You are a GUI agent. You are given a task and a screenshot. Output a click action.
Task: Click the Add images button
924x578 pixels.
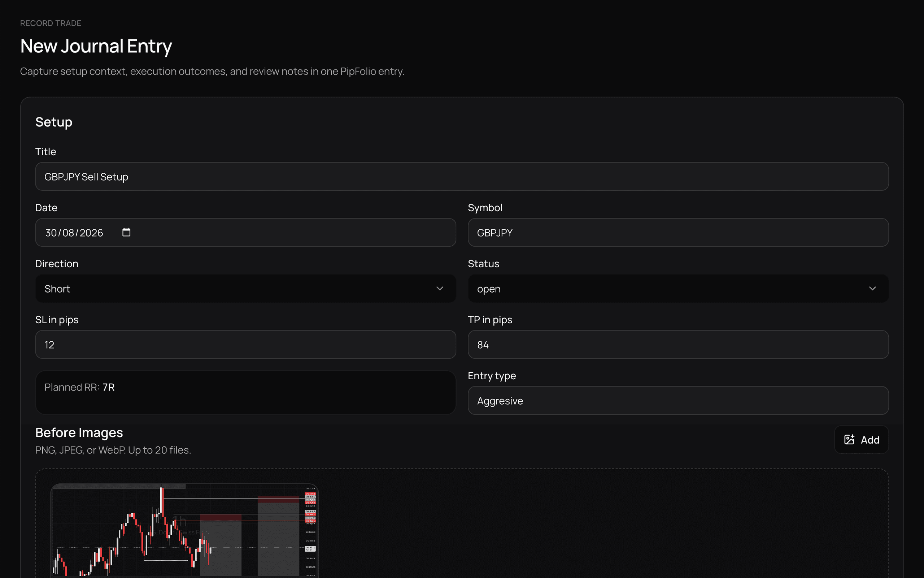click(x=862, y=440)
